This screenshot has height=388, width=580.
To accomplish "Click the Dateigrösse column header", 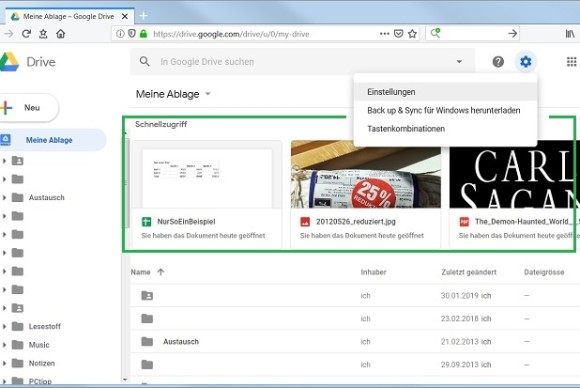I will pos(544,272).
